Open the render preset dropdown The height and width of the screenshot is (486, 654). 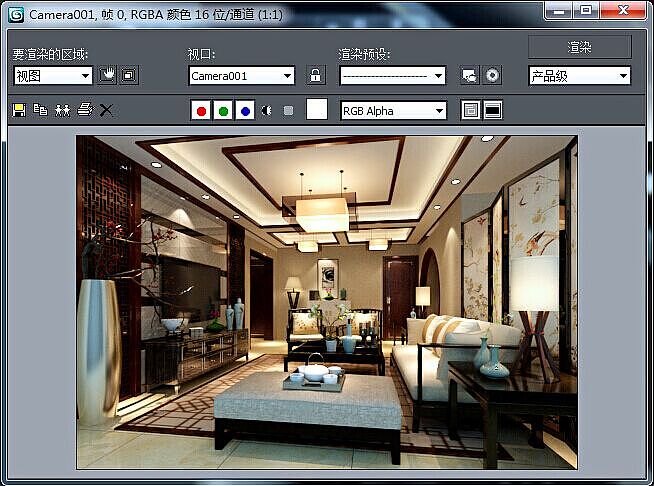tap(392, 76)
